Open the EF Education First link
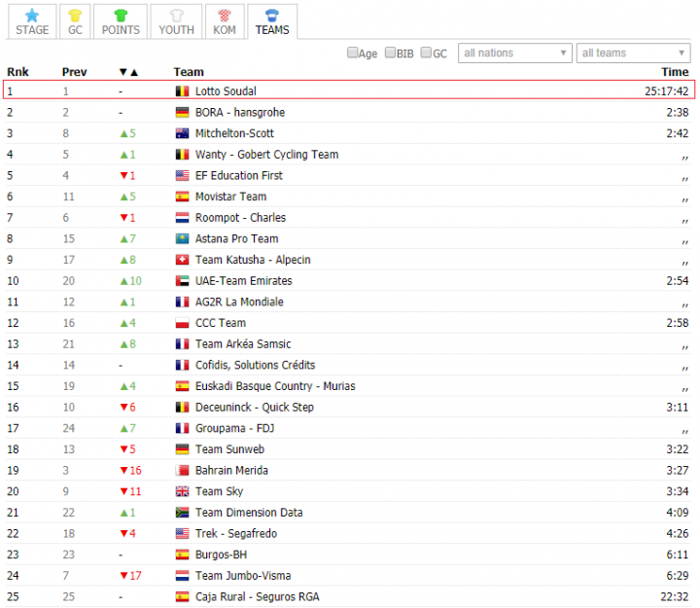The image size is (700, 608). 239,175
